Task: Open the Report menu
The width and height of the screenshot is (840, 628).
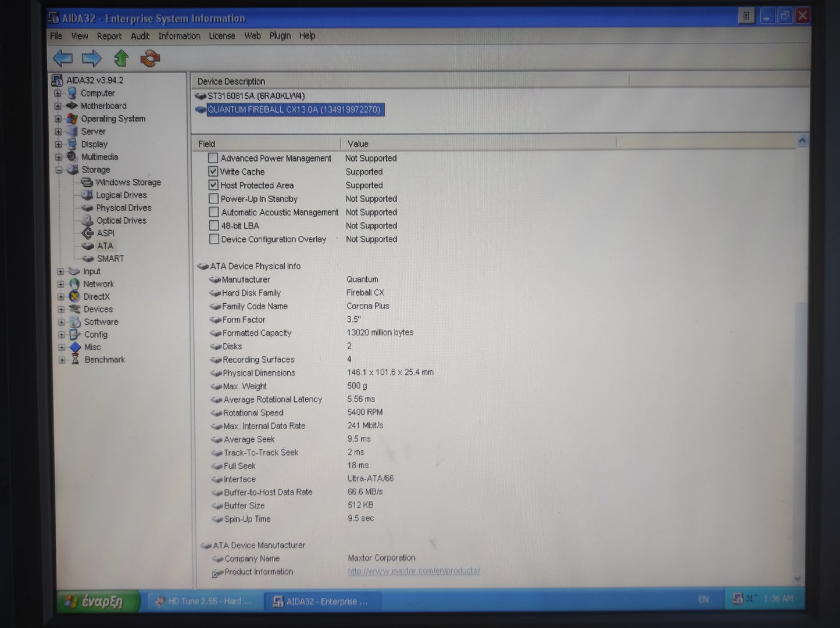Action: pyautogui.click(x=109, y=36)
